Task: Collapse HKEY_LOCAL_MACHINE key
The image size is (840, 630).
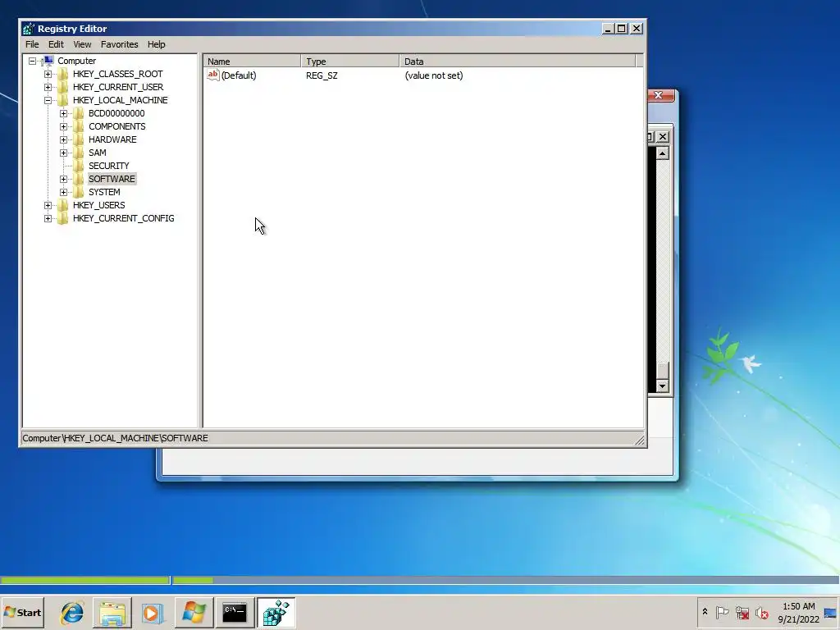Action: [48, 100]
